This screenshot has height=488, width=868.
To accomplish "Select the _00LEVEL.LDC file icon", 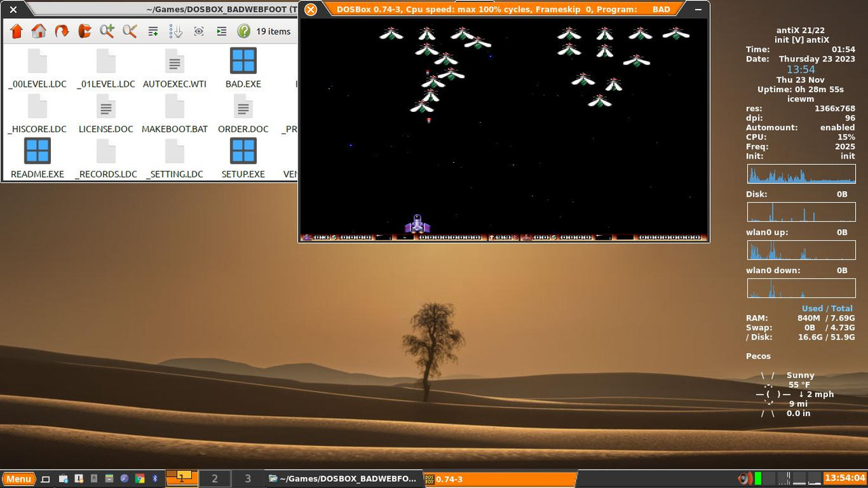I will point(37,62).
